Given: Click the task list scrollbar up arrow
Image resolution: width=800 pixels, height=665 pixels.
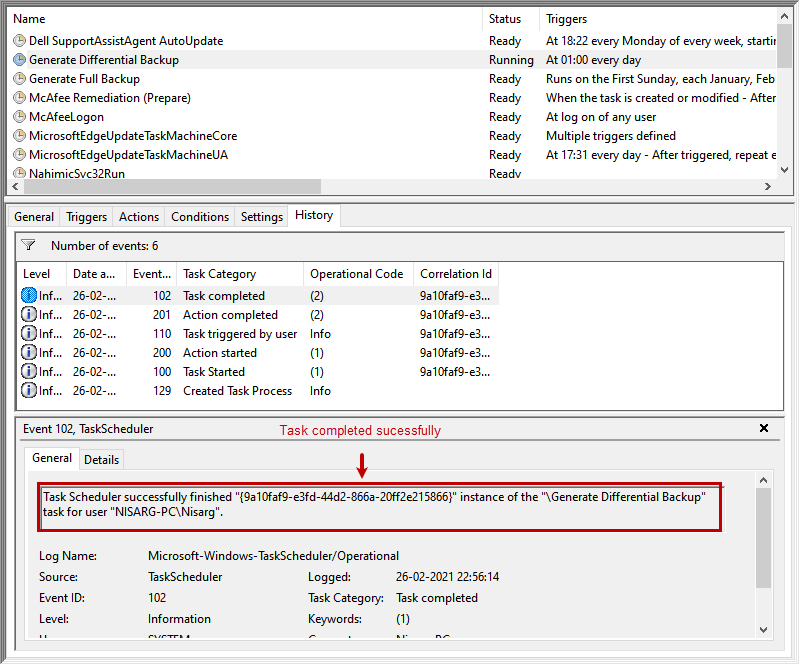Looking at the screenshot, I should click(x=786, y=15).
